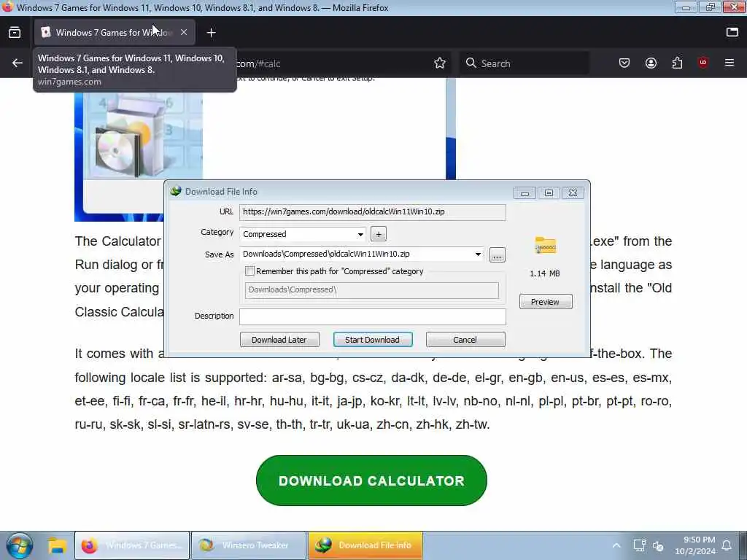Open the Firefox account icon
747x560 pixels.
pyautogui.click(x=651, y=63)
